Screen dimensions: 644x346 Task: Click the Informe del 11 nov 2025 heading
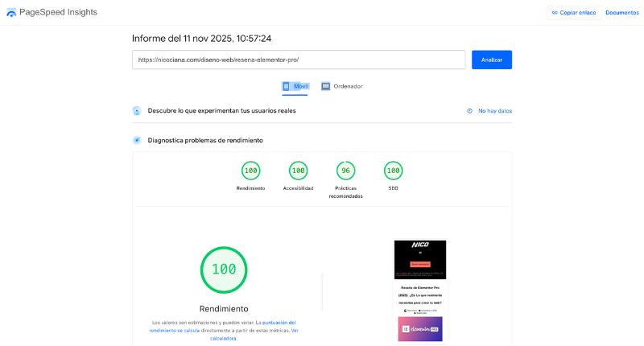pos(201,39)
